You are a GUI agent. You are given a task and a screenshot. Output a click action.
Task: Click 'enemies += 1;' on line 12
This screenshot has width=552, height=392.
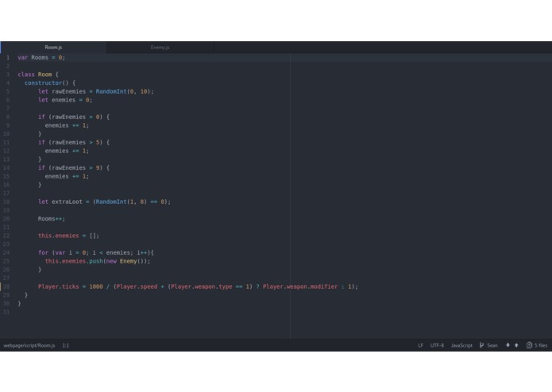click(x=67, y=151)
